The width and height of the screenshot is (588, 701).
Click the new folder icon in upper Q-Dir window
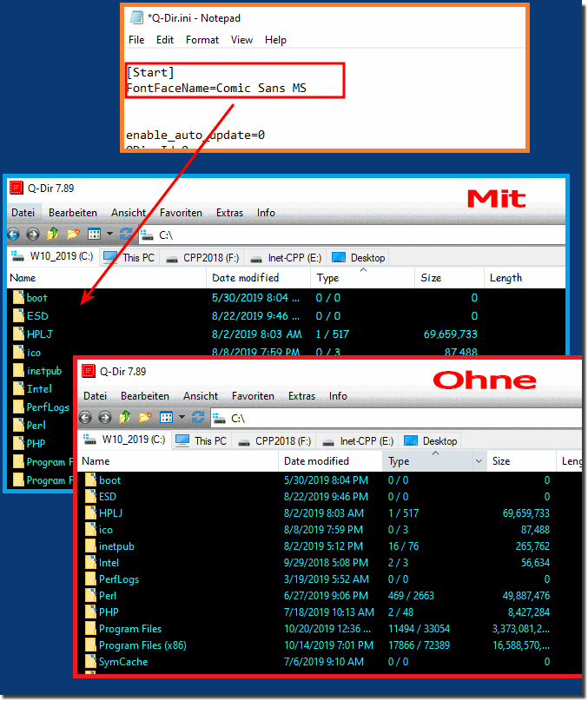point(73,234)
